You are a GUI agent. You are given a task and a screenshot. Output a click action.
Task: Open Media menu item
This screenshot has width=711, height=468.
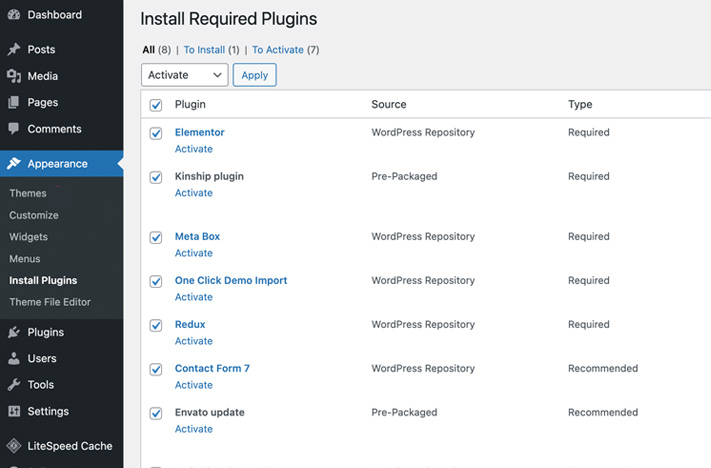pyautogui.click(x=62, y=76)
